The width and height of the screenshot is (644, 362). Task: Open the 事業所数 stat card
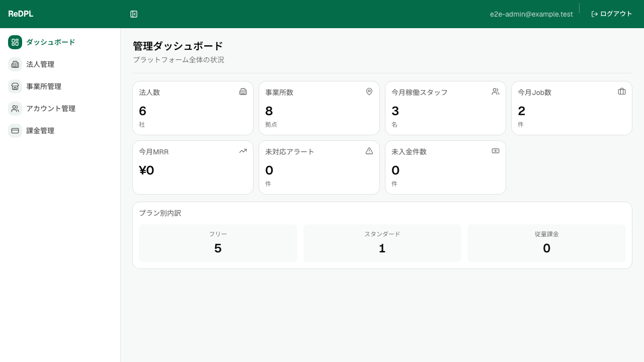pyautogui.click(x=319, y=108)
